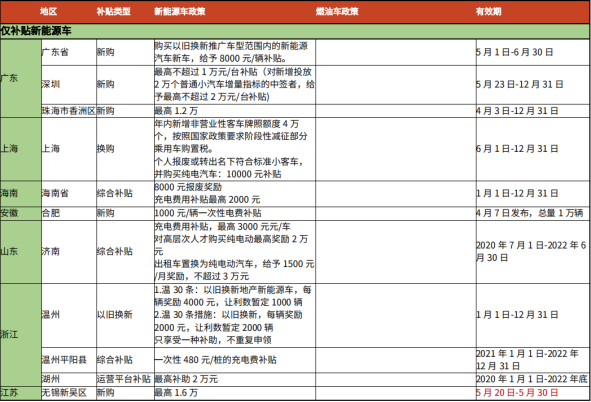
Task: Select the 济南 city cell
Action: 69,251
